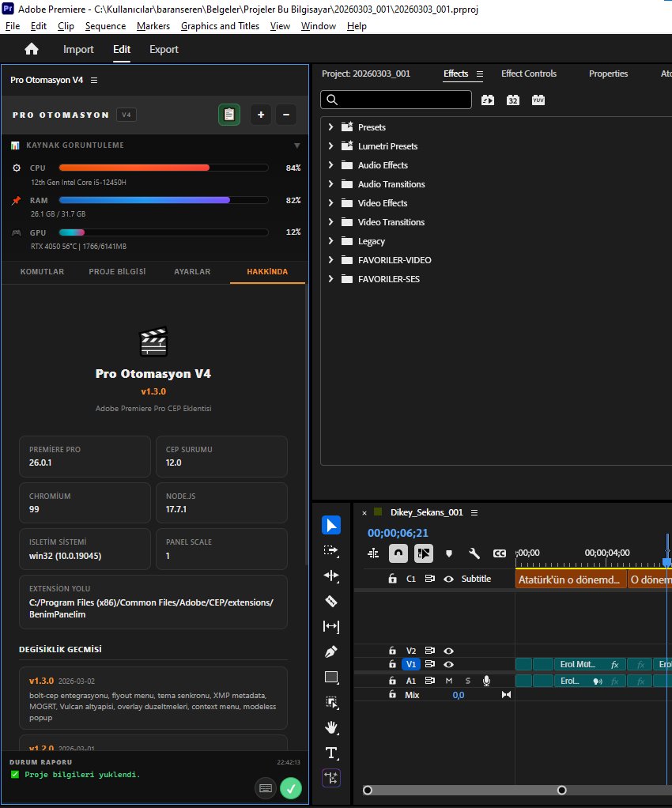Go to the Import workspace
The image size is (672, 808).
pyautogui.click(x=78, y=50)
